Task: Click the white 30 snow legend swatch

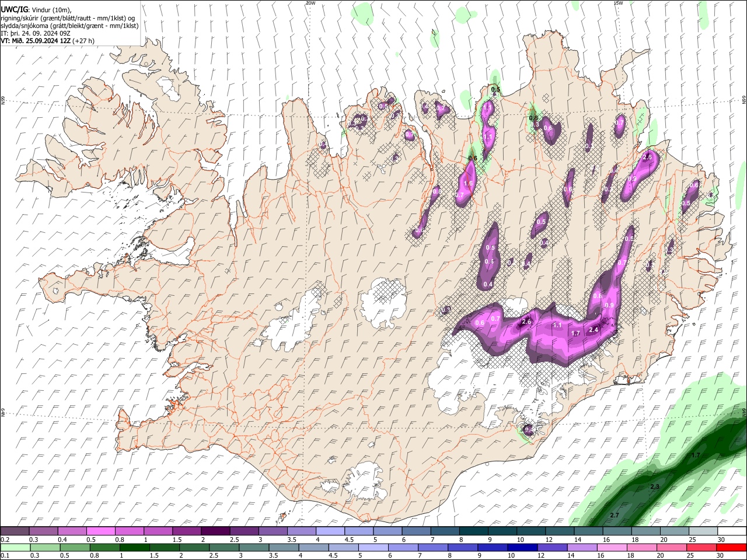Action: coord(732,531)
